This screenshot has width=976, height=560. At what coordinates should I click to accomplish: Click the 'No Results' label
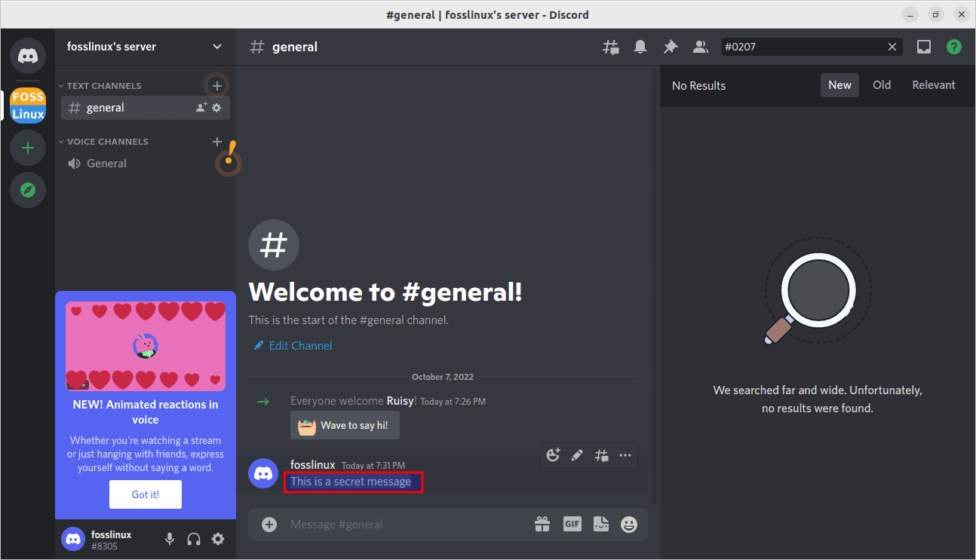(x=698, y=86)
